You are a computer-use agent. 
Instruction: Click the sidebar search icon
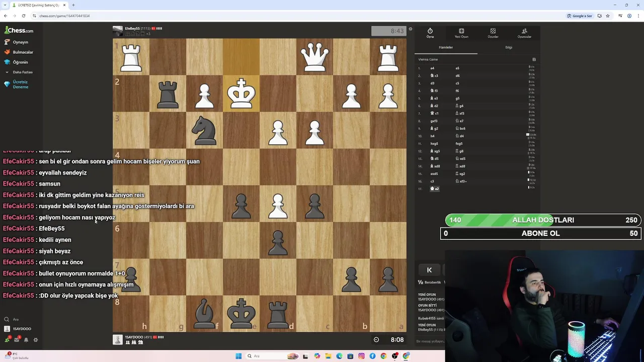pos(7,319)
